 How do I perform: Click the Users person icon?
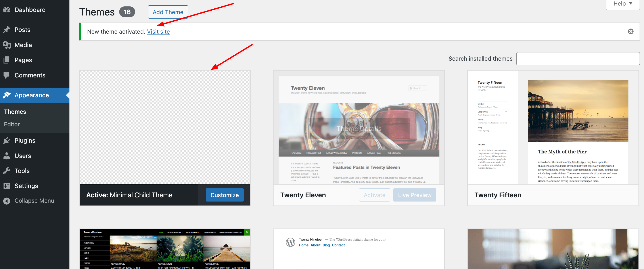click(7, 156)
